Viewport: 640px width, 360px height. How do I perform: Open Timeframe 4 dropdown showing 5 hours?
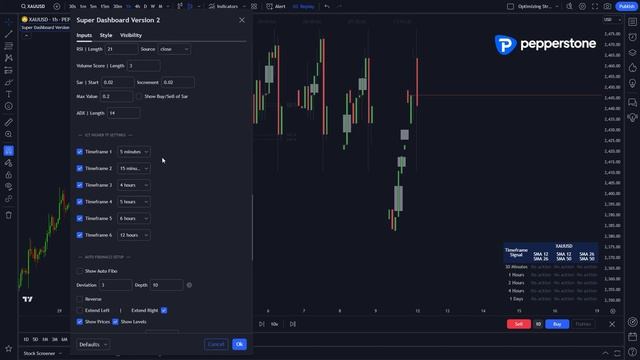133,202
